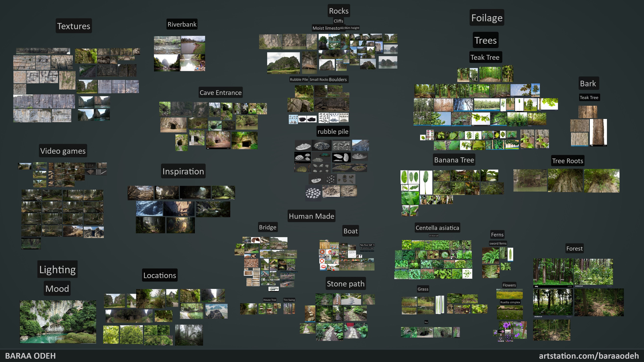
Task: Select the '60.96m height' note
Action: pyautogui.click(x=350, y=28)
